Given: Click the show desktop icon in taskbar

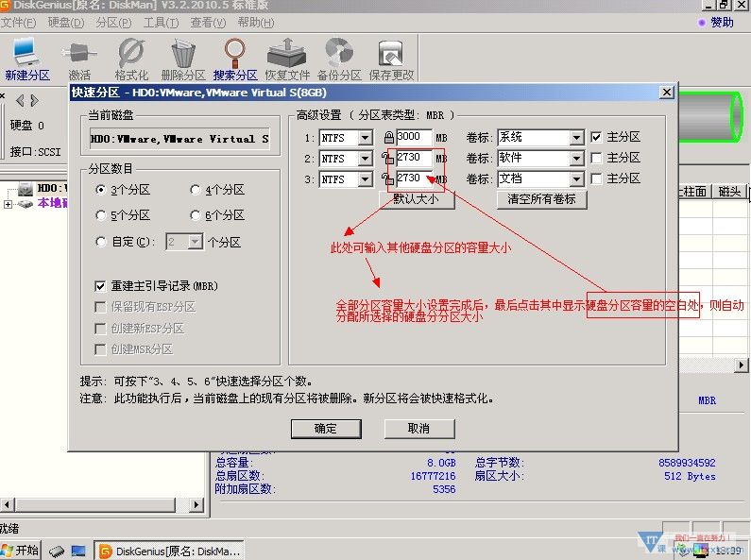Looking at the screenshot, I should 78,551.
